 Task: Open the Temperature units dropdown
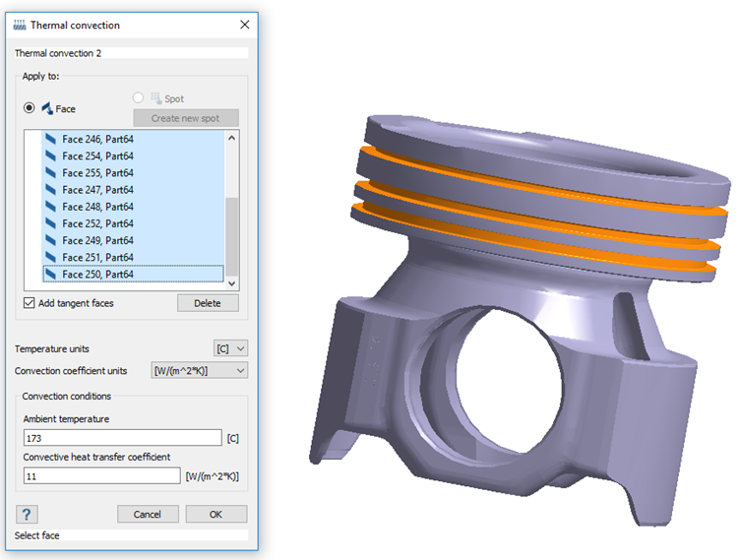[231, 348]
